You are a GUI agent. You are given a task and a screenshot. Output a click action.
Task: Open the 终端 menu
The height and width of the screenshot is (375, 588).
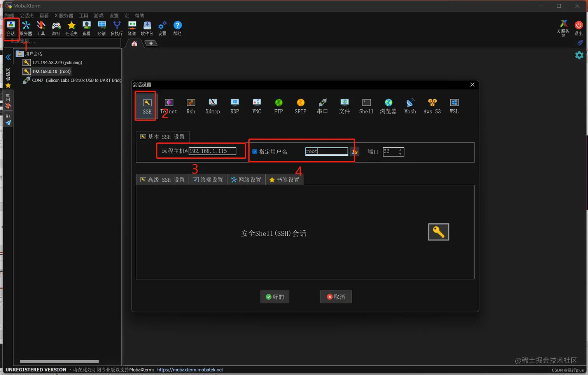tap(9, 16)
